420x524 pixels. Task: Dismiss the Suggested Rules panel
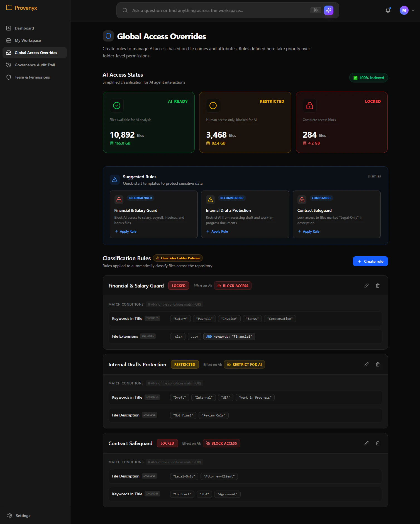pos(374,176)
